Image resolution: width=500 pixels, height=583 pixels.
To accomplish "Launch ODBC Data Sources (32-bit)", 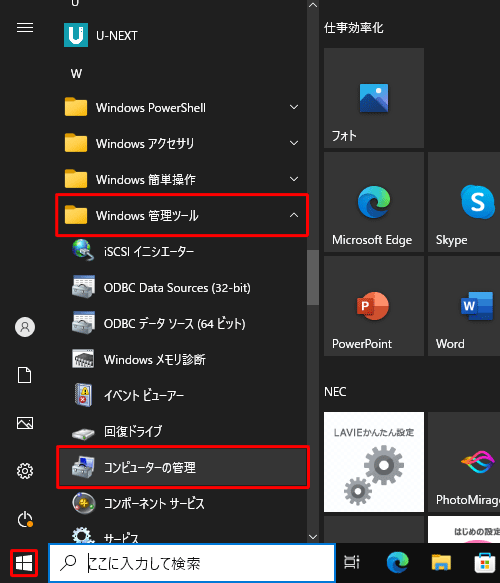I will tap(182, 287).
